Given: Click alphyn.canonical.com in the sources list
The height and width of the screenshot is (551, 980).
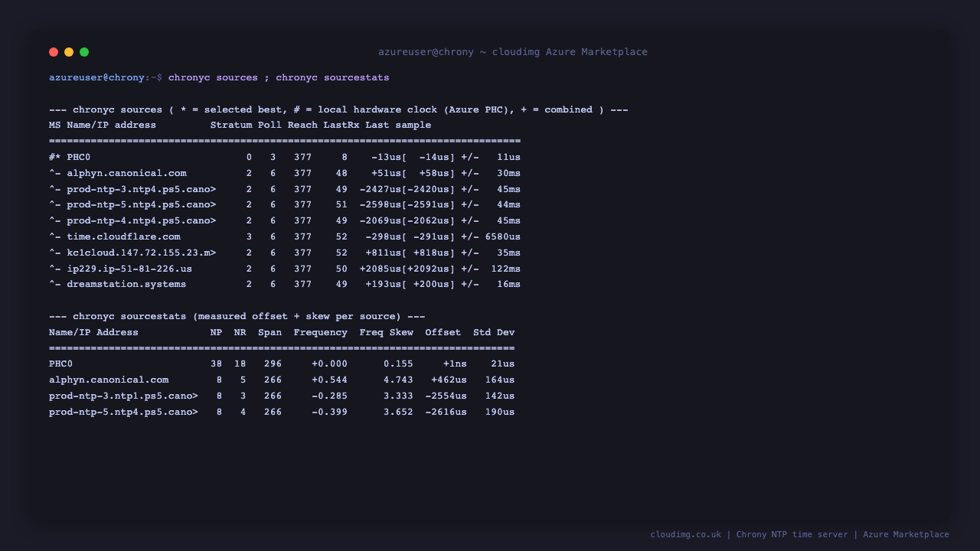Looking at the screenshot, I should tap(126, 173).
